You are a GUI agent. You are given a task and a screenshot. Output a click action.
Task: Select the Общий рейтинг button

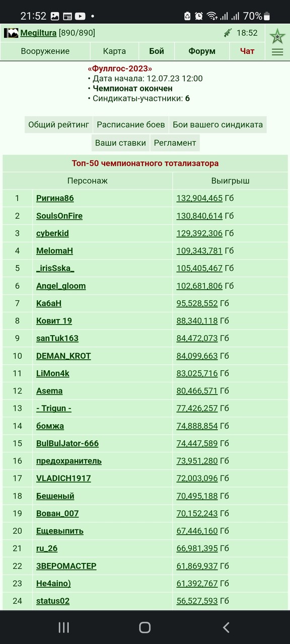point(58,125)
